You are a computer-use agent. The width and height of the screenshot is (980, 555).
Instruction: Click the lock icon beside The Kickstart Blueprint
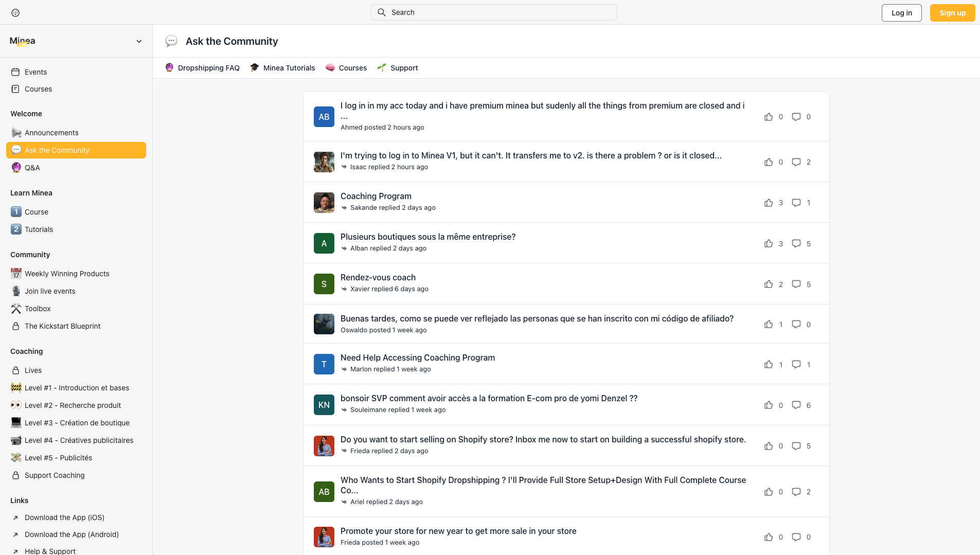click(15, 326)
